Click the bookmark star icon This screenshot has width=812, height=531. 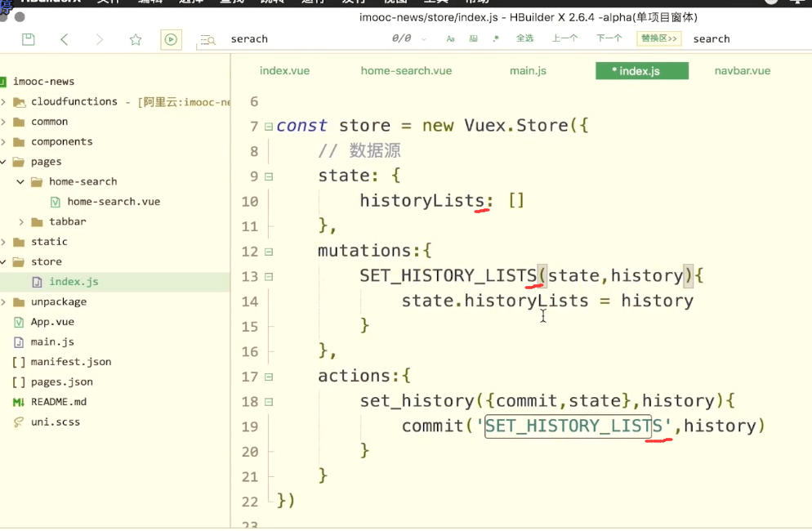(136, 39)
